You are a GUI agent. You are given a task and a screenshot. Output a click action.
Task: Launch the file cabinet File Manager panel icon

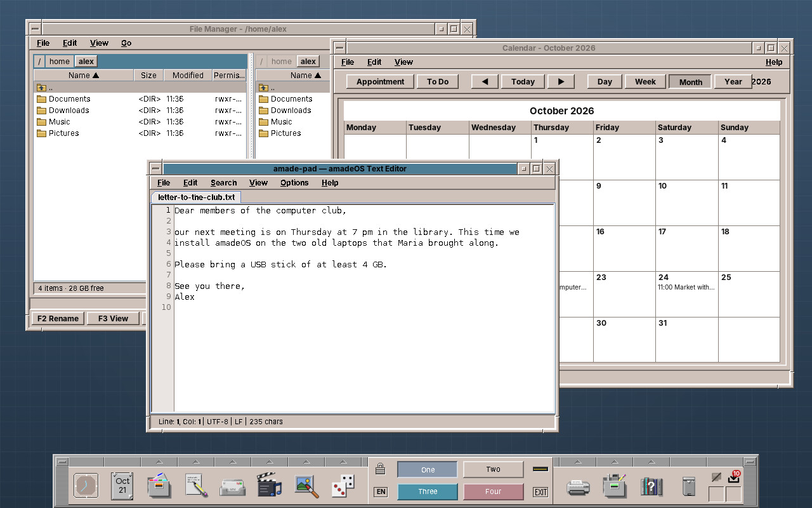(x=159, y=486)
